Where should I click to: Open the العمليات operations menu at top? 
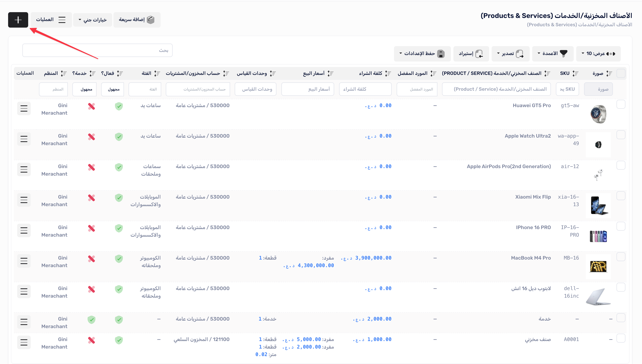point(51,20)
